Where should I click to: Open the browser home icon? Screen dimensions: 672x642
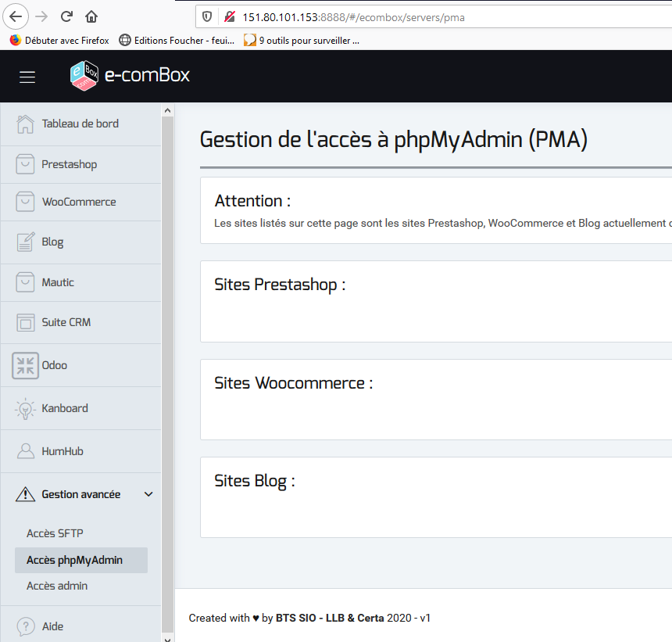coord(91,16)
